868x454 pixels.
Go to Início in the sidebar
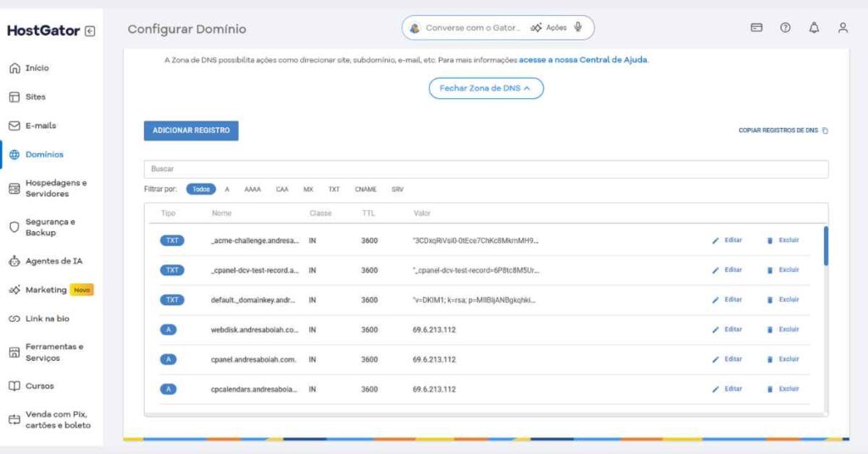[36, 68]
